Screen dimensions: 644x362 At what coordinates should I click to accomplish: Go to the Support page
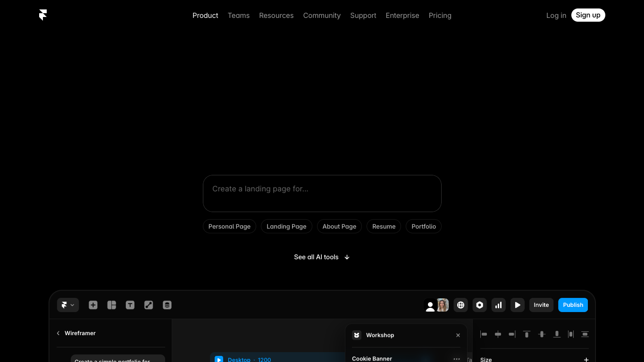pyautogui.click(x=363, y=16)
